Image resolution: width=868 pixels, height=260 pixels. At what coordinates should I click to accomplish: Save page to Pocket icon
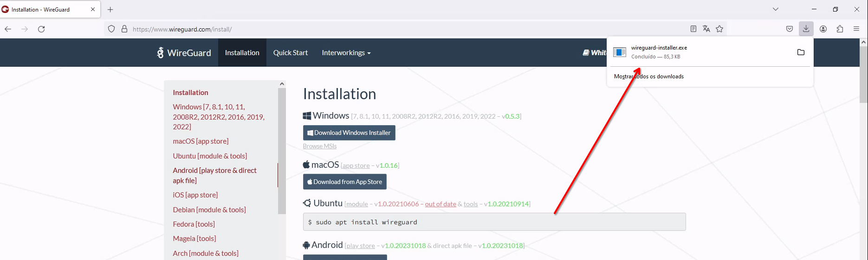point(790,29)
